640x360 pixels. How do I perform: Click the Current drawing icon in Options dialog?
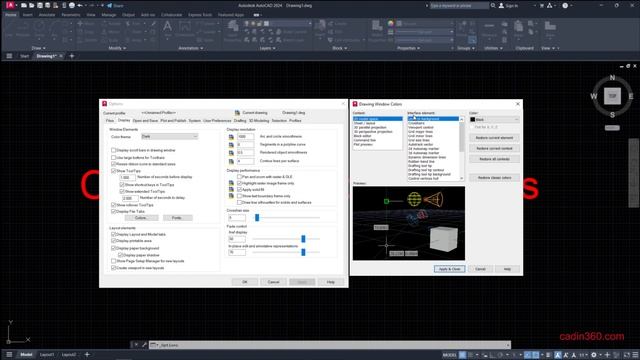point(237,113)
